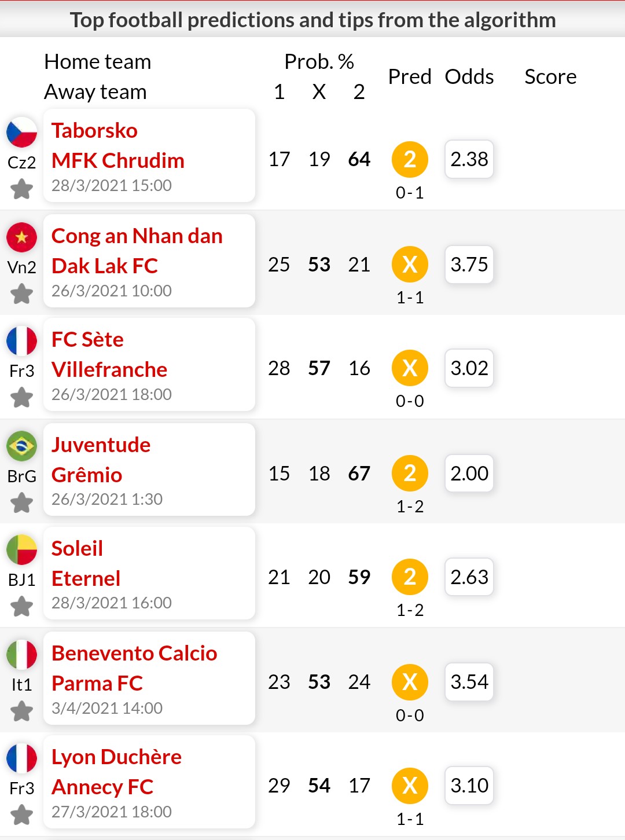Open Benevento Calcio vs Parma FC match

click(x=149, y=678)
